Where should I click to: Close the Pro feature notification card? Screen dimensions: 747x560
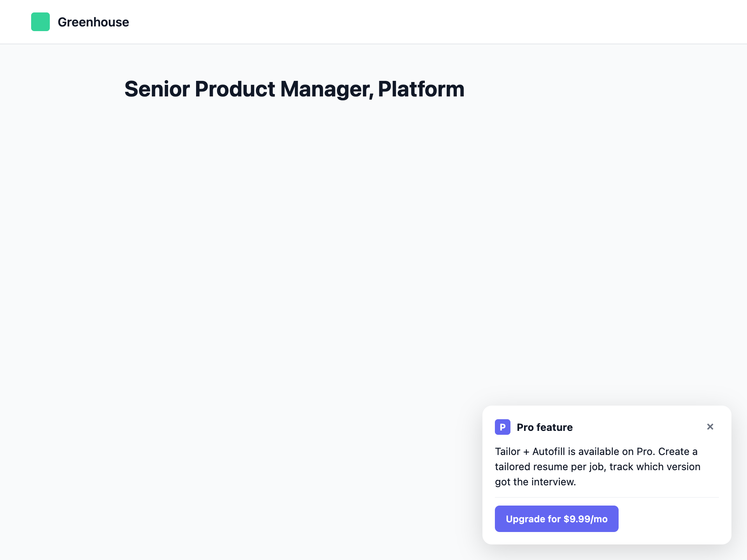point(710,427)
